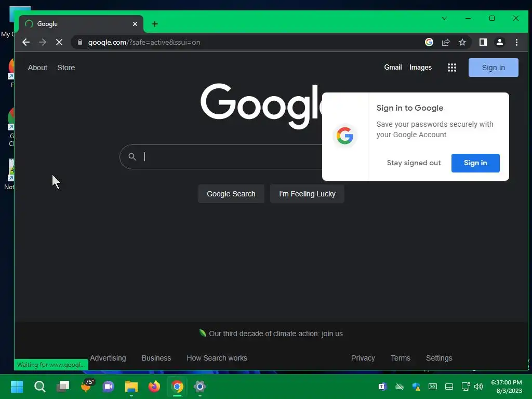Open network settings from the tray
The width and height of the screenshot is (532, 399).
466,387
